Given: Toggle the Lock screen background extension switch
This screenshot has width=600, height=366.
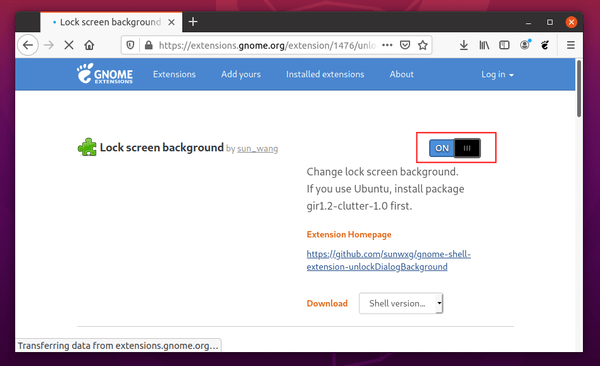Looking at the screenshot, I should (x=455, y=148).
